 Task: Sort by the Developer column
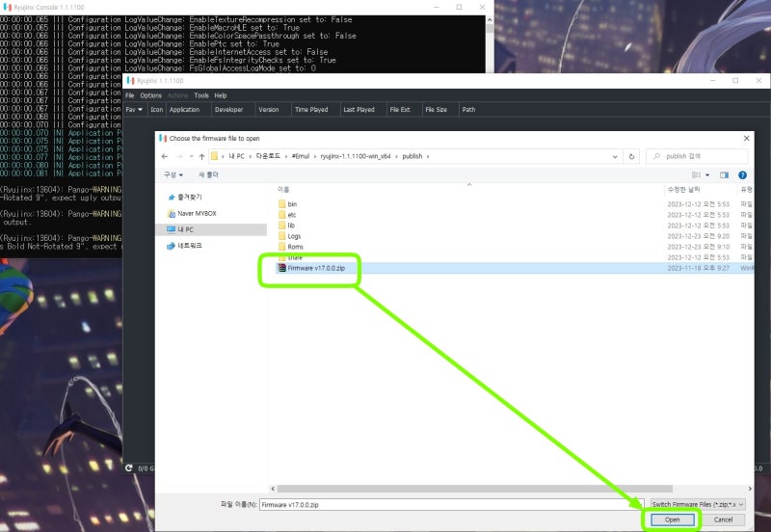click(x=228, y=109)
